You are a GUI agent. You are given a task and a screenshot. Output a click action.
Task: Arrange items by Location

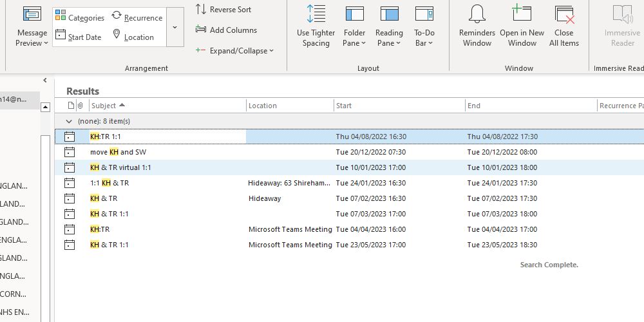pos(133,37)
